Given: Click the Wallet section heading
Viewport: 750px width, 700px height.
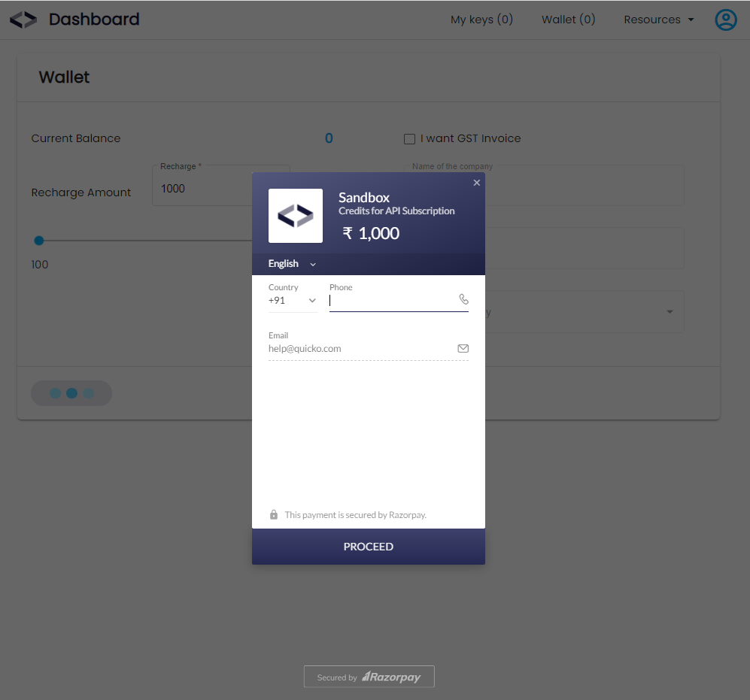Looking at the screenshot, I should [x=64, y=77].
